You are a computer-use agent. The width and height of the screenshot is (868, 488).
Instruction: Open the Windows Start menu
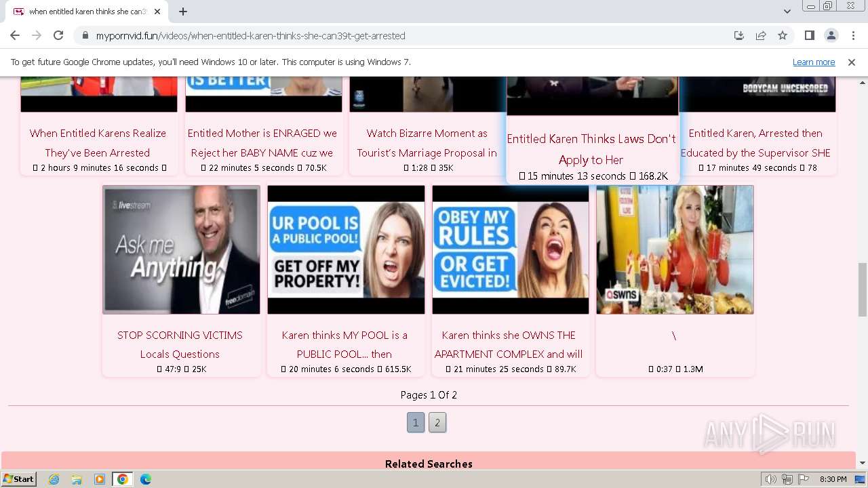tap(18, 479)
